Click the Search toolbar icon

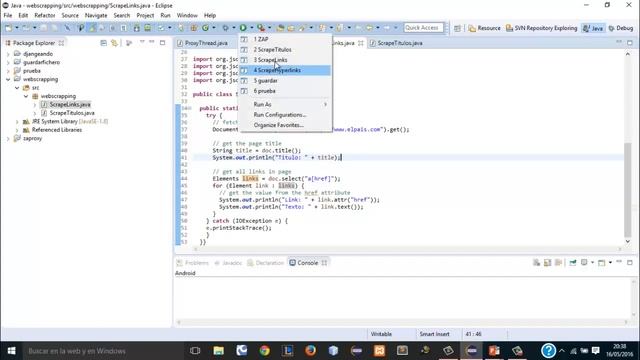[x=302, y=28]
